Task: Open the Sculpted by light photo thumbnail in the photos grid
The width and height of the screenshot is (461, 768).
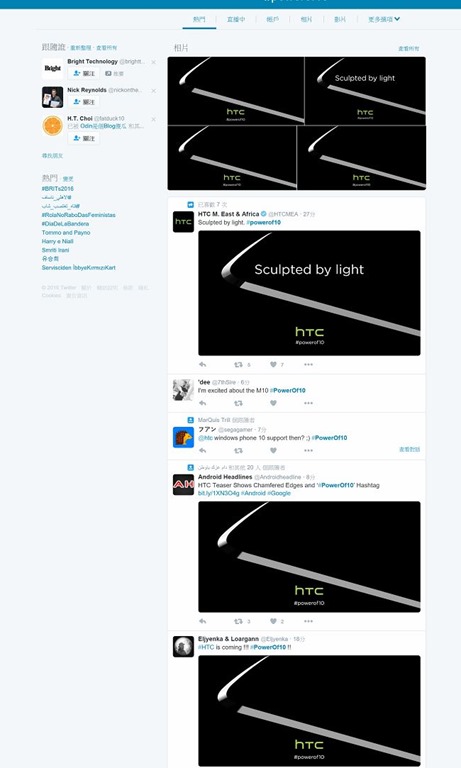Action: tap(365, 91)
